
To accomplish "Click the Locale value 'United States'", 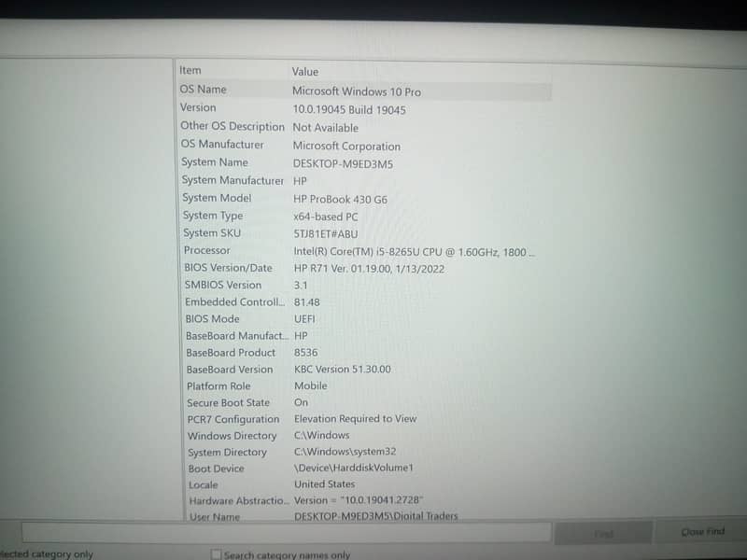I will pyautogui.click(x=324, y=484).
